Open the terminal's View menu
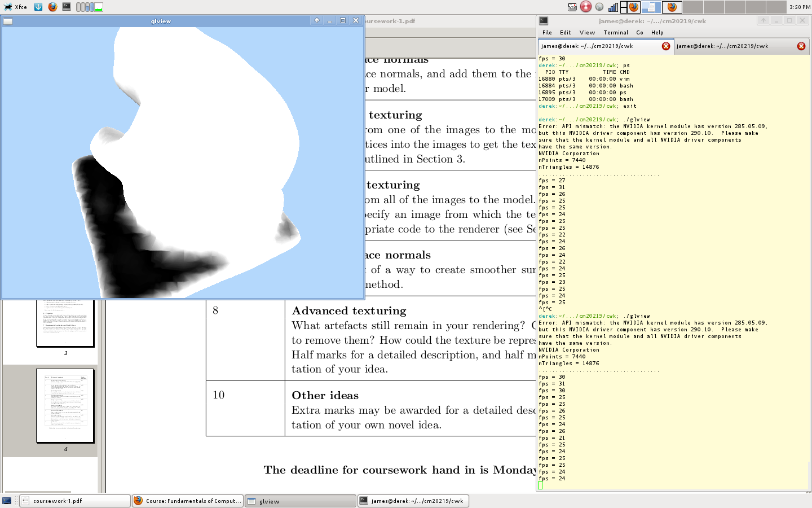 point(587,33)
